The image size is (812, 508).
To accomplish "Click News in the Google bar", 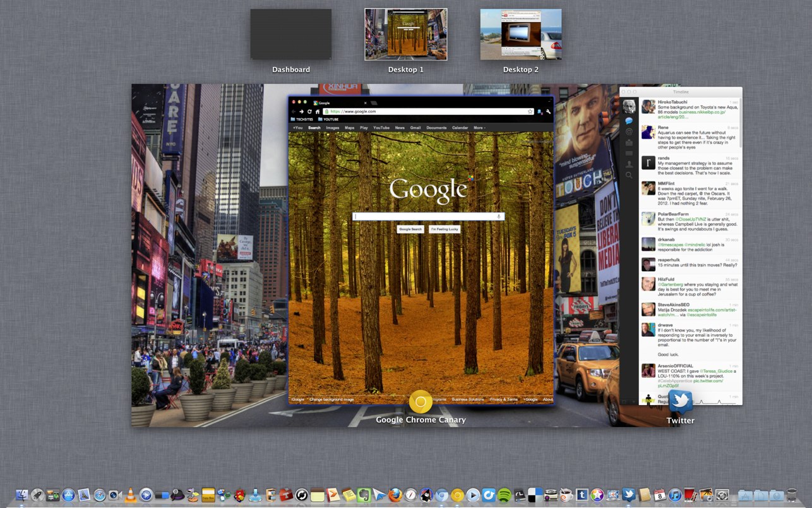I will click(400, 128).
